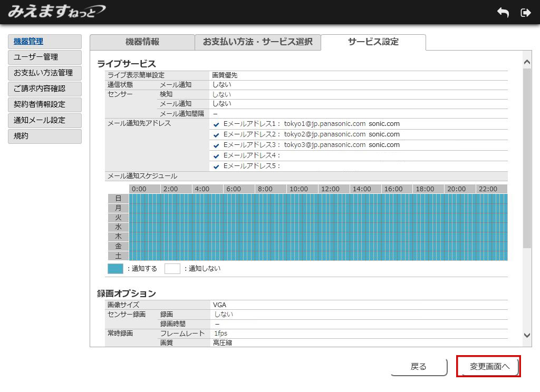Click the blue 通知する legend swatch

115,269
